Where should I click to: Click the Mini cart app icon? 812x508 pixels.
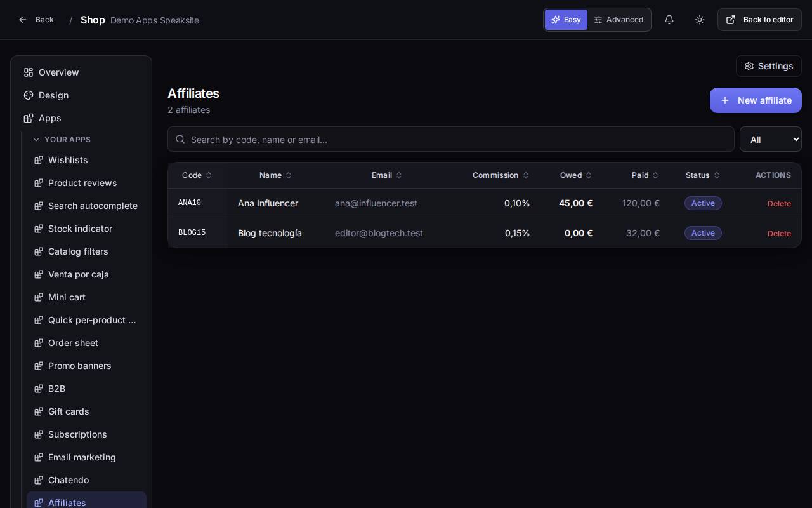(39, 297)
